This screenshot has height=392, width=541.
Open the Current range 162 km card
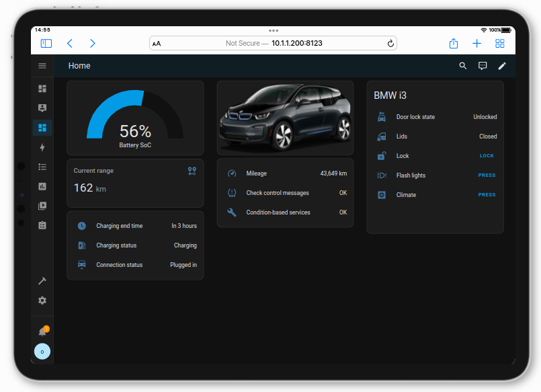[135, 184]
